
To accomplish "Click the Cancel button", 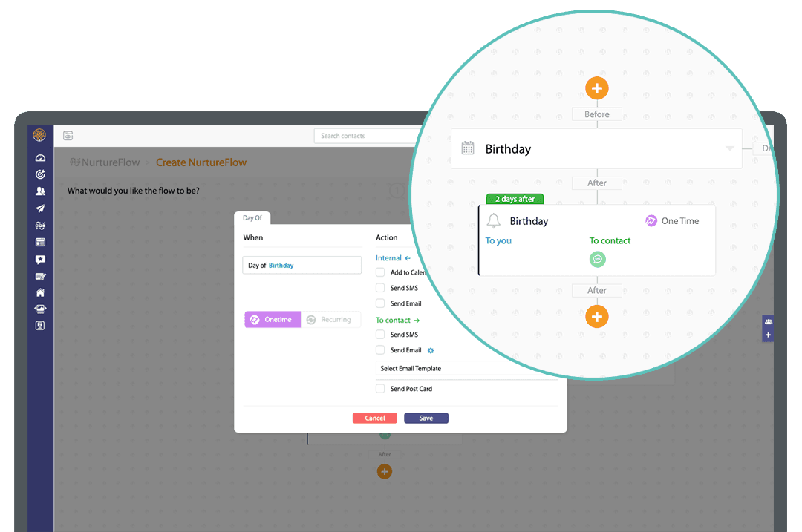I will pyautogui.click(x=375, y=418).
